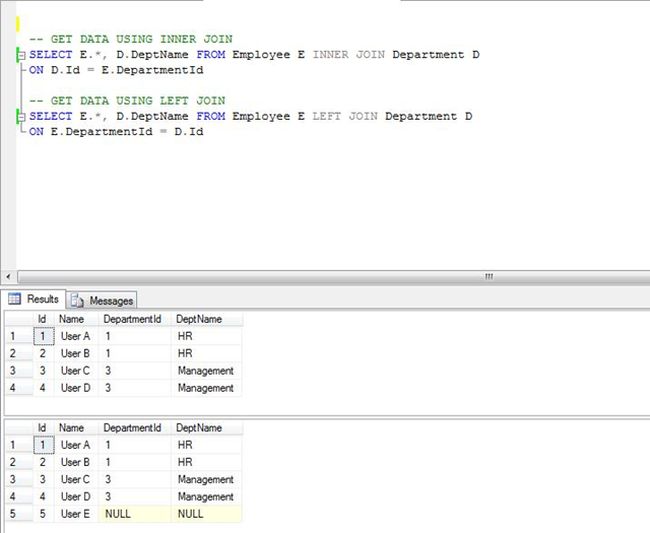Collapse the INNER JOIN query block
Image resolution: width=650 pixels, height=533 pixels.
[x=22, y=55]
